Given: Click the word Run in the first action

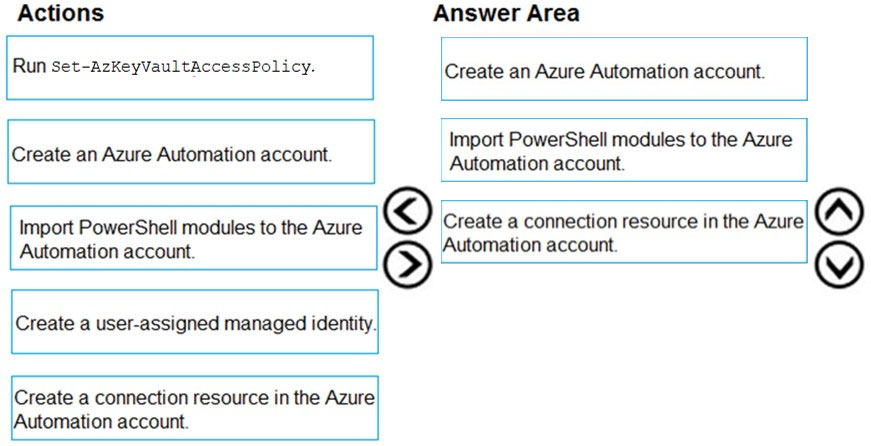Looking at the screenshot, I should [29, 66].
